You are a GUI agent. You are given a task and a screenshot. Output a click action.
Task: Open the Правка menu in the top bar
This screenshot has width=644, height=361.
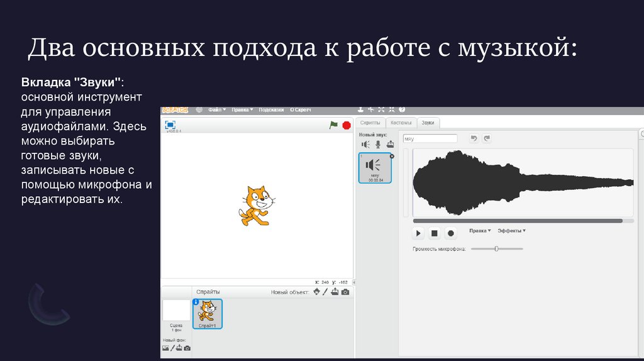[x=242, y=109]
